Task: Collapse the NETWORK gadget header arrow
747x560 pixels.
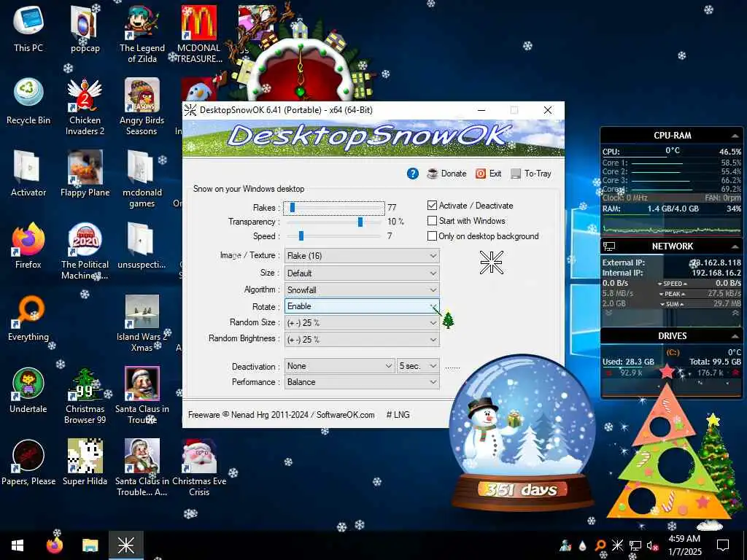Action: point(735,246)
